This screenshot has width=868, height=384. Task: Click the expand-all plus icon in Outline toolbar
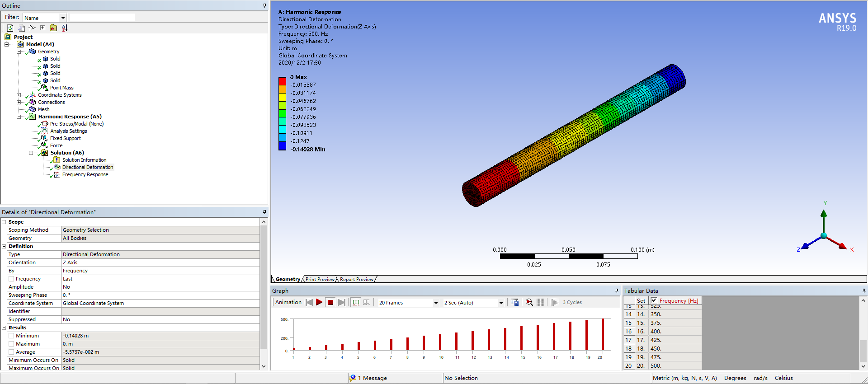point(42,28)
